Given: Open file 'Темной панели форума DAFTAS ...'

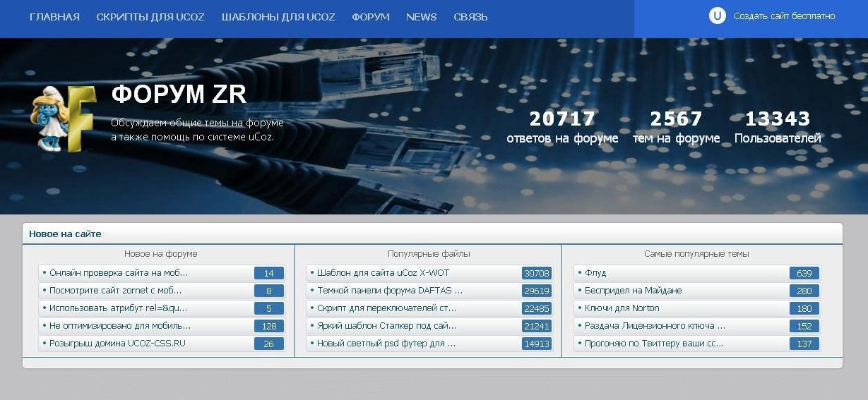Looking at the screenshot, I should [x=390, y=291].
